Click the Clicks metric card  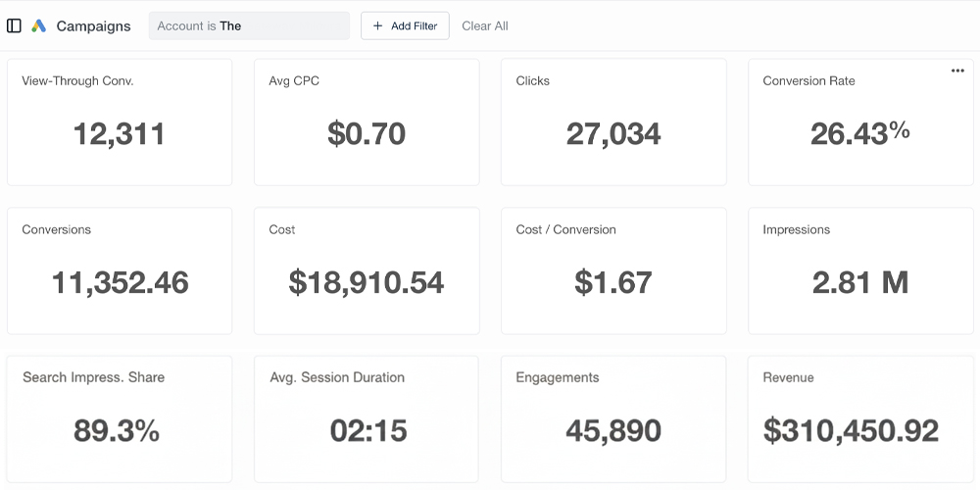(613, 122)
